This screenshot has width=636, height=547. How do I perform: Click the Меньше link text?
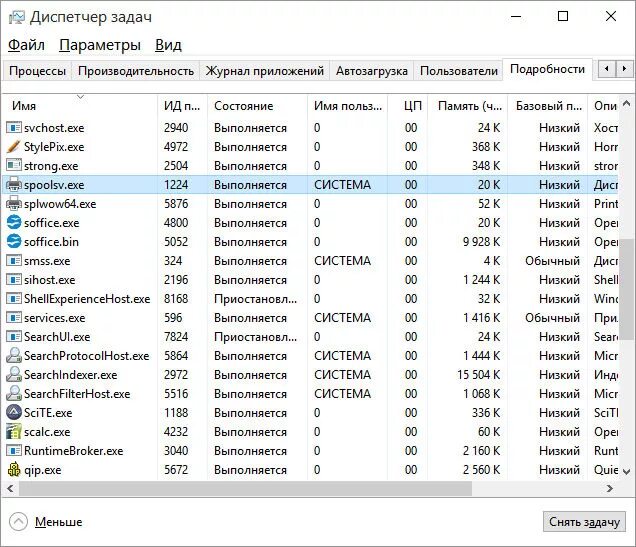(58, 522)
